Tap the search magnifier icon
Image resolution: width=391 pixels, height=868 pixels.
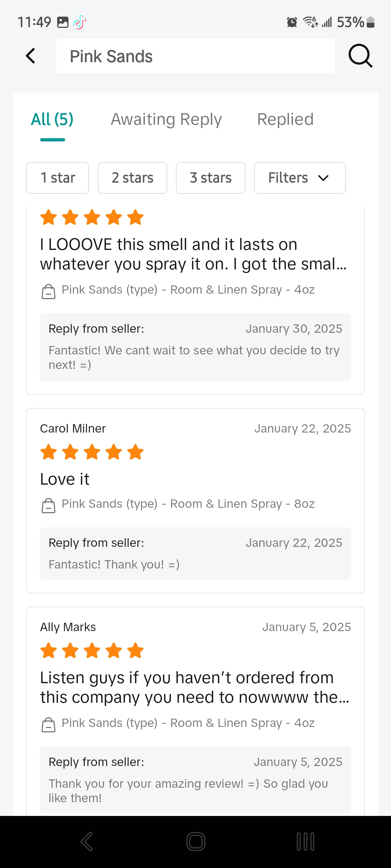(x=360, y=56)
